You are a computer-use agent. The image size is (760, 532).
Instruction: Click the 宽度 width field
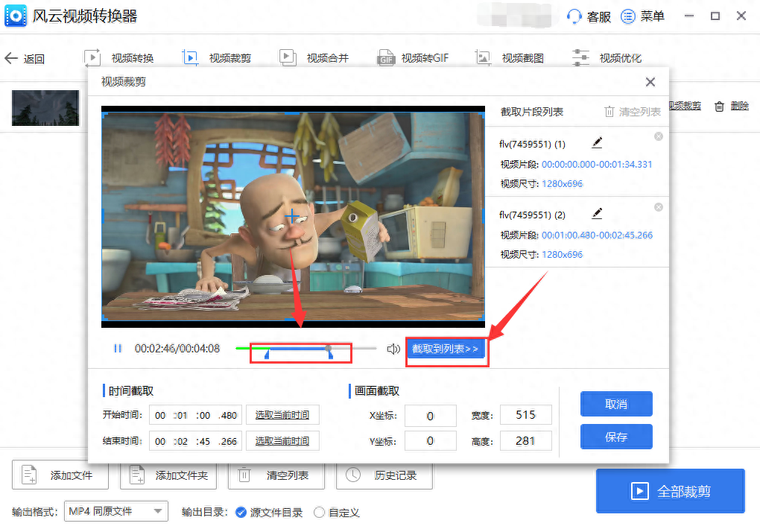click(x=526, y=415)
